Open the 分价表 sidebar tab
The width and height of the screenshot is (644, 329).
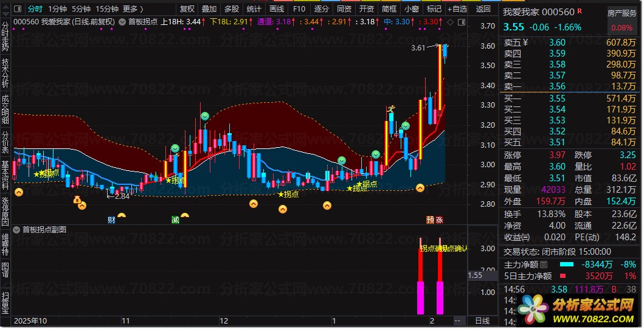pyautogui.click(x=5, y=142)
